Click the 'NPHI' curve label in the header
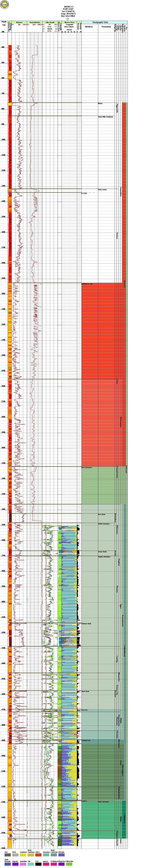The height and width of the screenshot is (868, 166). tap(49, 27)
